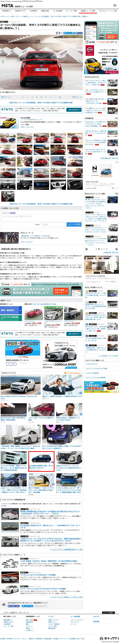This screenshot has width=119, height=644.
Task: Click sidebar carousel previous arrow icon
Action: [x=86, y=249]
